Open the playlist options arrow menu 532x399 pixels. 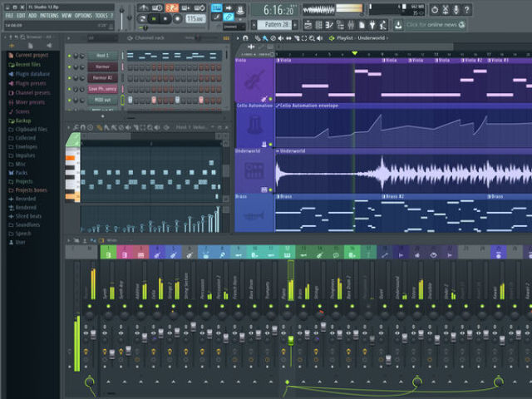click(x=238, y=38)
